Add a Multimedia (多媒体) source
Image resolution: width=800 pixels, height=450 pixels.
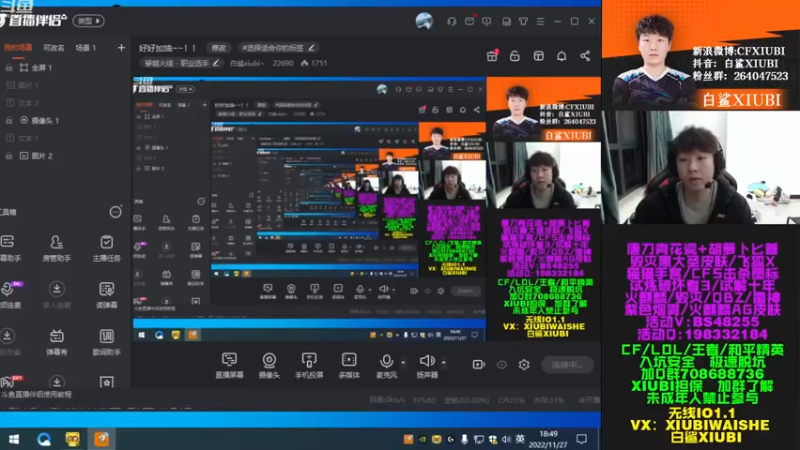point(349,365)
